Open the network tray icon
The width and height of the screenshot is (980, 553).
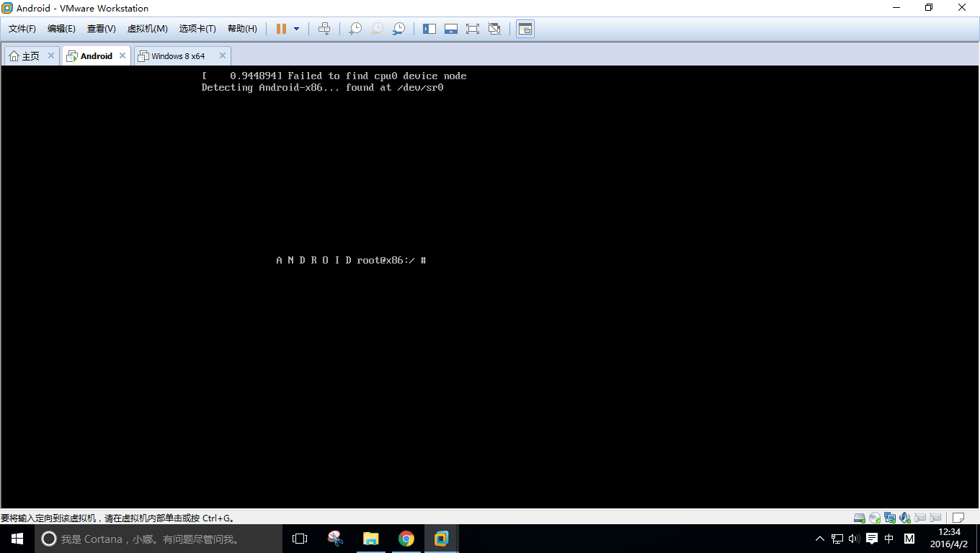click(x=837, y=539)
